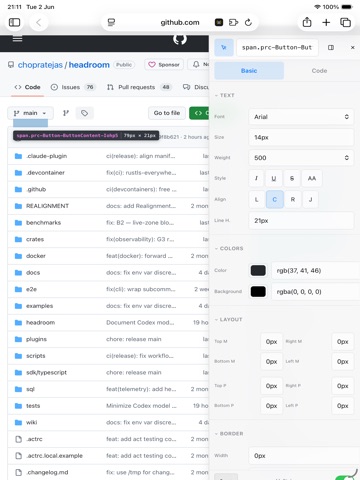Set text alignment to center
Viewport: 360px width, 480px height.
(x=275, y=199)
